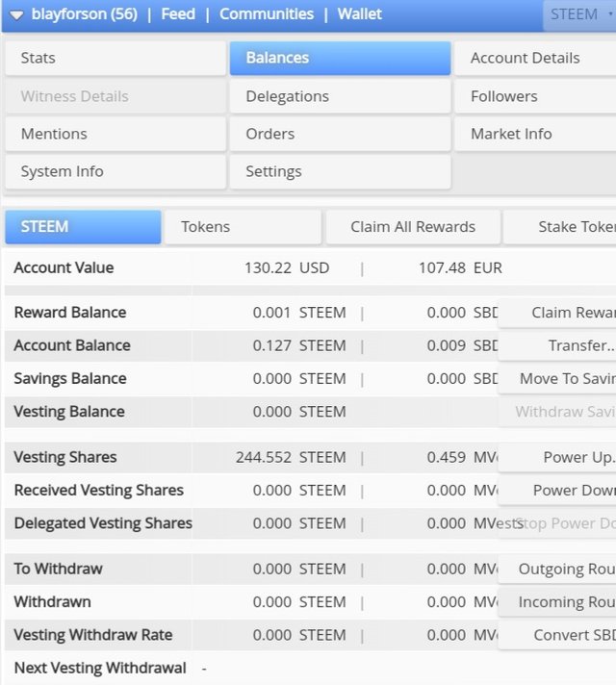Open the Outgoing Routes button
Viewport: 616px width, 685px height.
click(557, 569)
